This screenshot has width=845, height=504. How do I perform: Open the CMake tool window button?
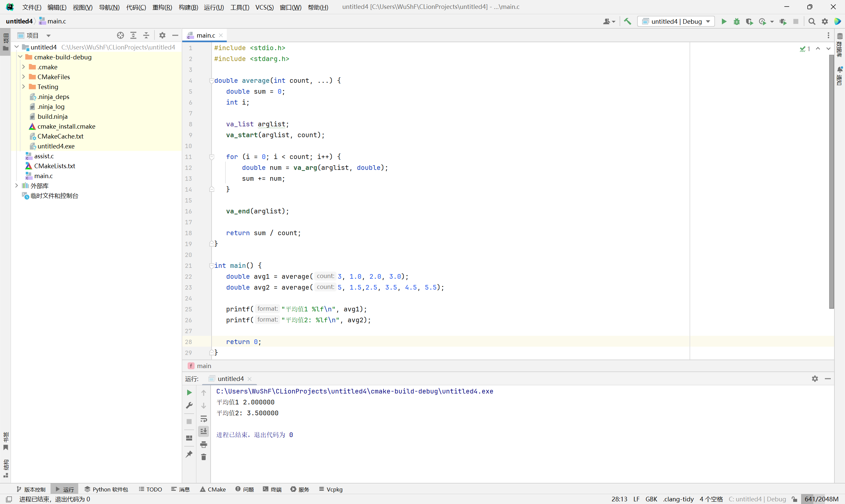pos(213,489)
